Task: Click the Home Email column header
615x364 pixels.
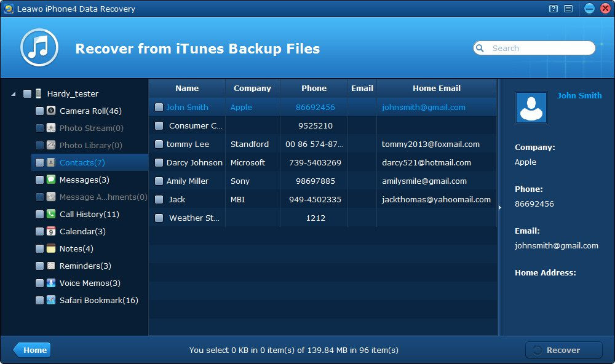Action: (437, 89)
